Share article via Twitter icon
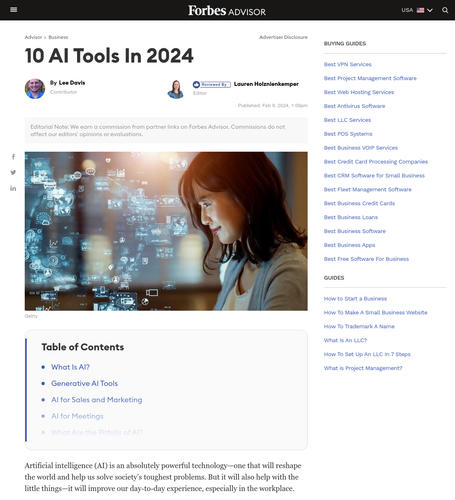Image resolution: width=455 pixels, height=500 pixels. point(13,172)
